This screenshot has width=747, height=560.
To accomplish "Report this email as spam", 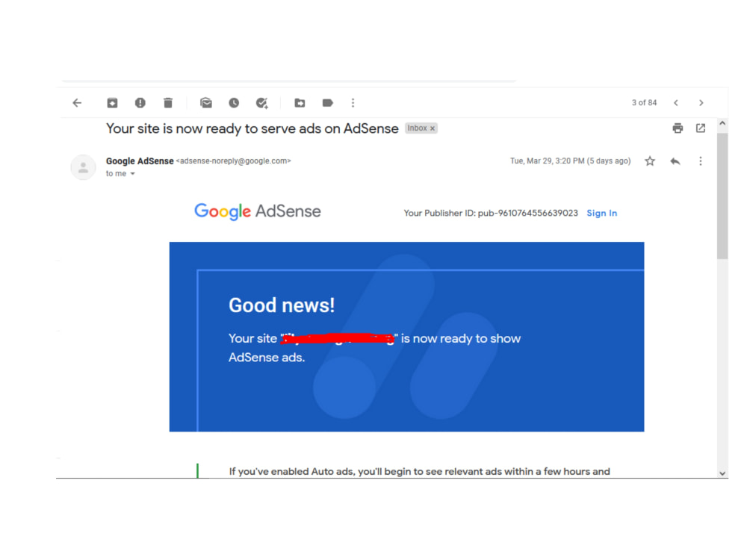I will (x=140, y=103).
